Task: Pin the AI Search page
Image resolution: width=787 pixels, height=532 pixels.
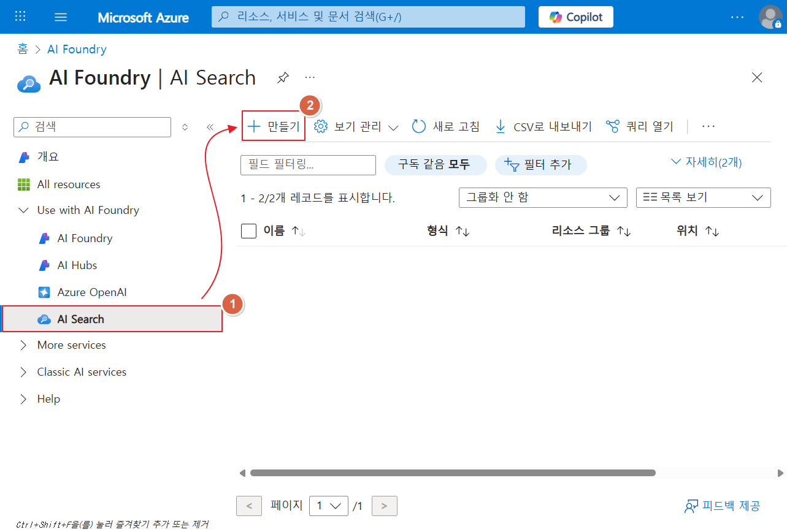Action: 283,78
